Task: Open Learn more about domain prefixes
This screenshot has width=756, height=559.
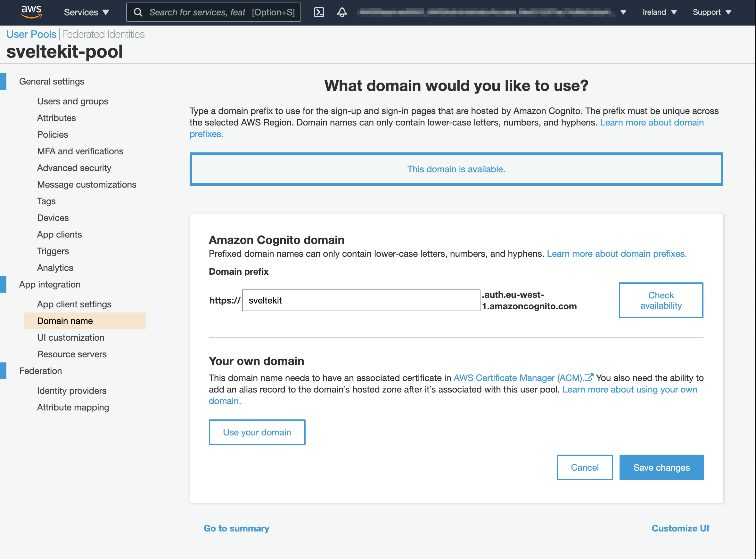Action: coord(617,254)
